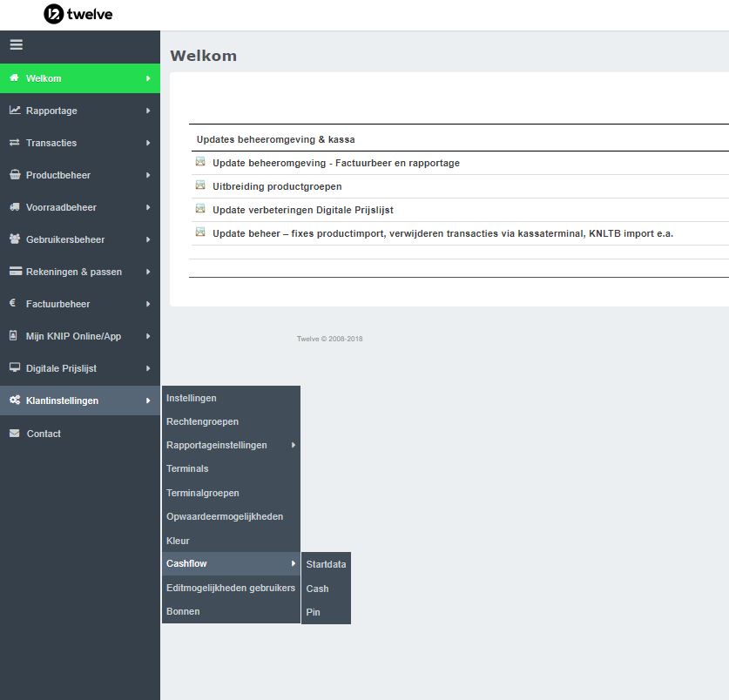Open Opwaardeermogelijkheden menu entry
This screenshot has width=729, height=700.
[x=224, y=516]
